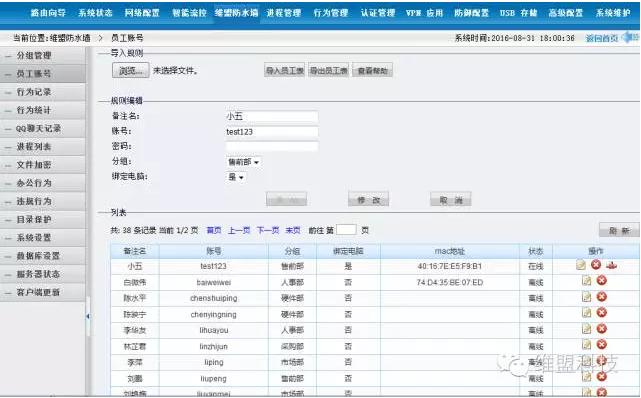This screenshot has width=641, height=398.
Task: Open 客户端更新 in the sidebar
Action: coord(43,292)
